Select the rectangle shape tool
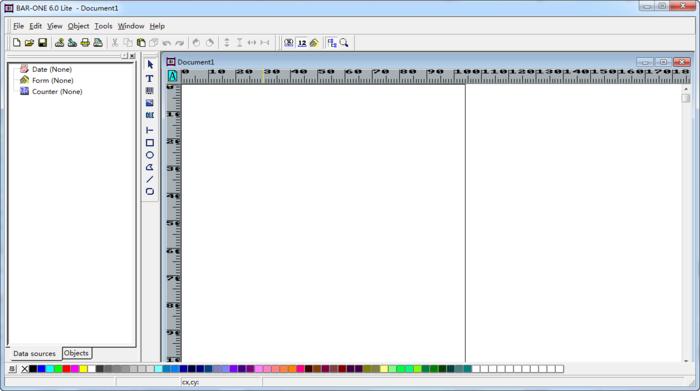The height and width of the screenshot is (391, 700). point(150,143)
